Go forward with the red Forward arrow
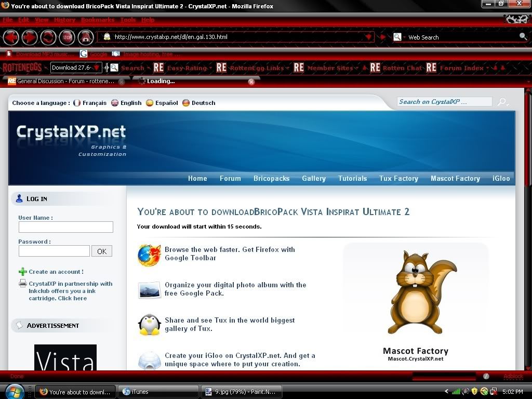The image size is (532, 399). click(30, 37)
